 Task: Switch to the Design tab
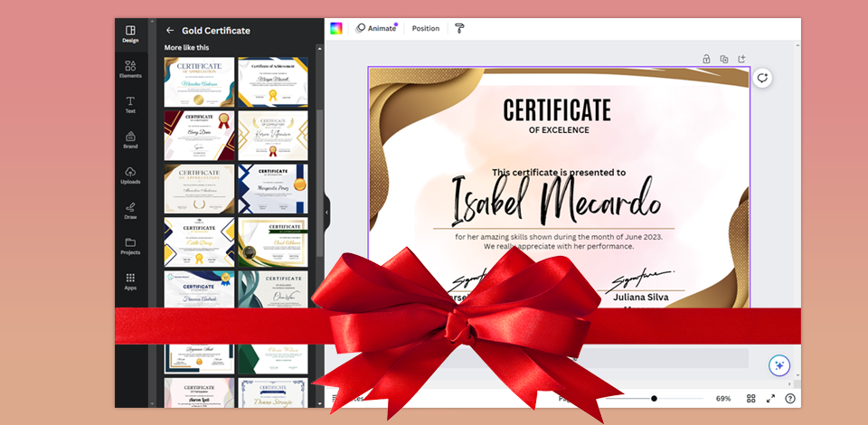tap(130, 33)
